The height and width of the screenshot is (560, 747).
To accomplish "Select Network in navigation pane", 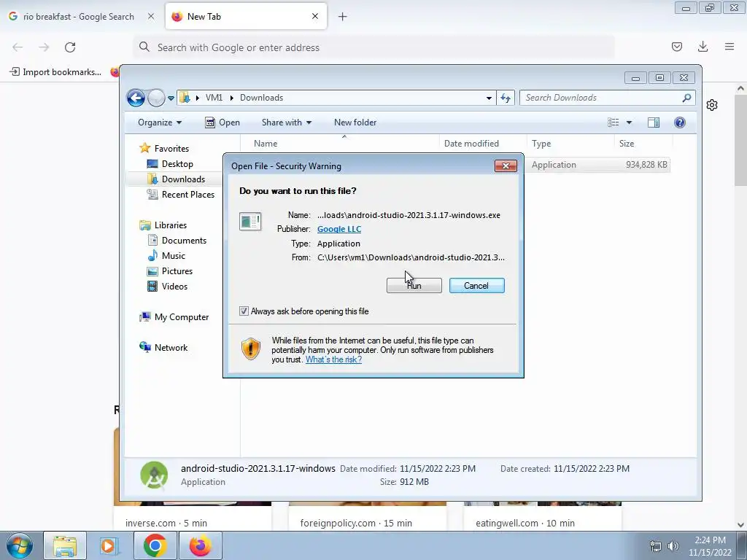I will [x=171, y=348].
